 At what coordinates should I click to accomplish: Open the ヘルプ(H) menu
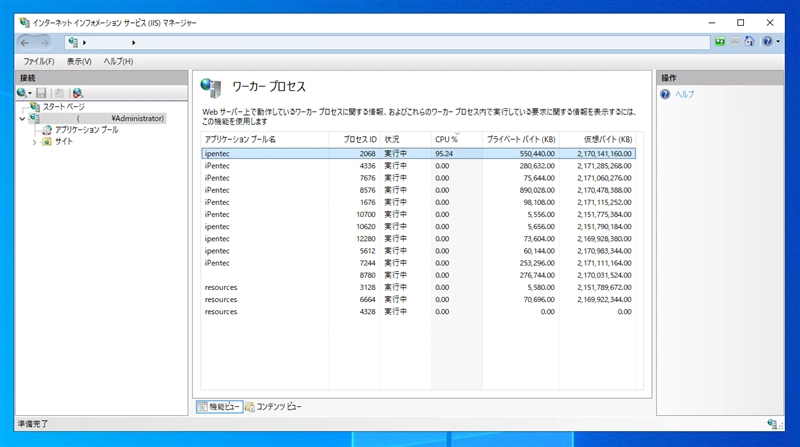118,61
